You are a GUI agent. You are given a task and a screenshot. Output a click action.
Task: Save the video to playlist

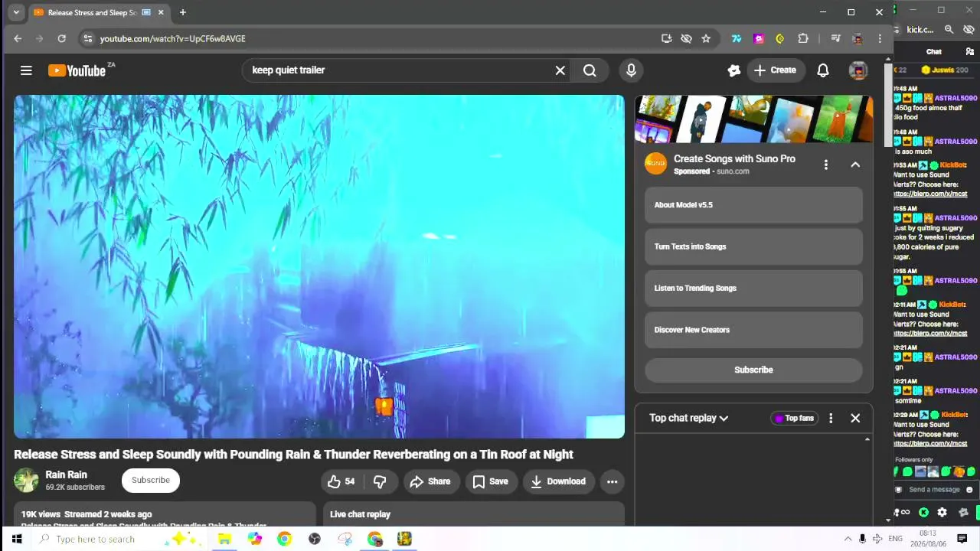pyautogui.click(x=490, y=481)
